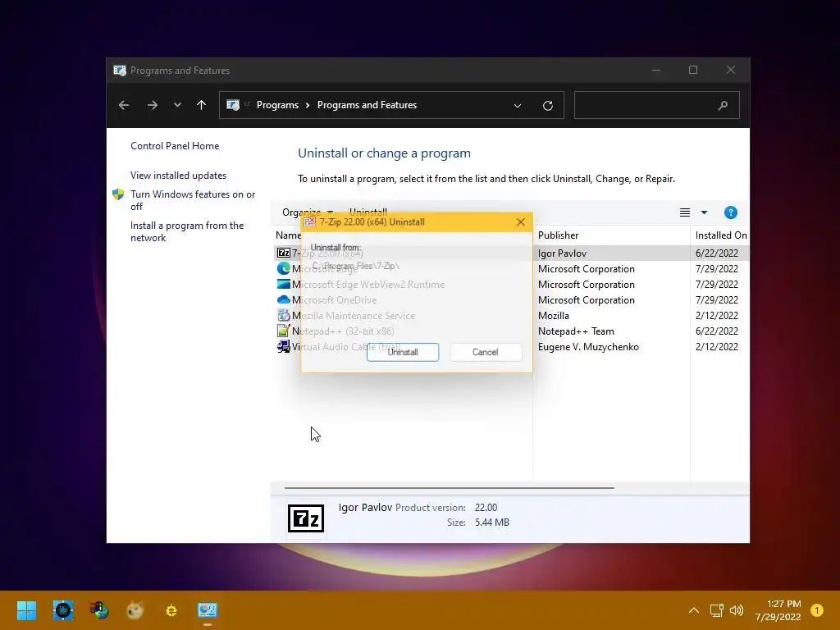Click the forward navigation arrow
This screenshot has width=840, height=630.
tap(152, 105)
